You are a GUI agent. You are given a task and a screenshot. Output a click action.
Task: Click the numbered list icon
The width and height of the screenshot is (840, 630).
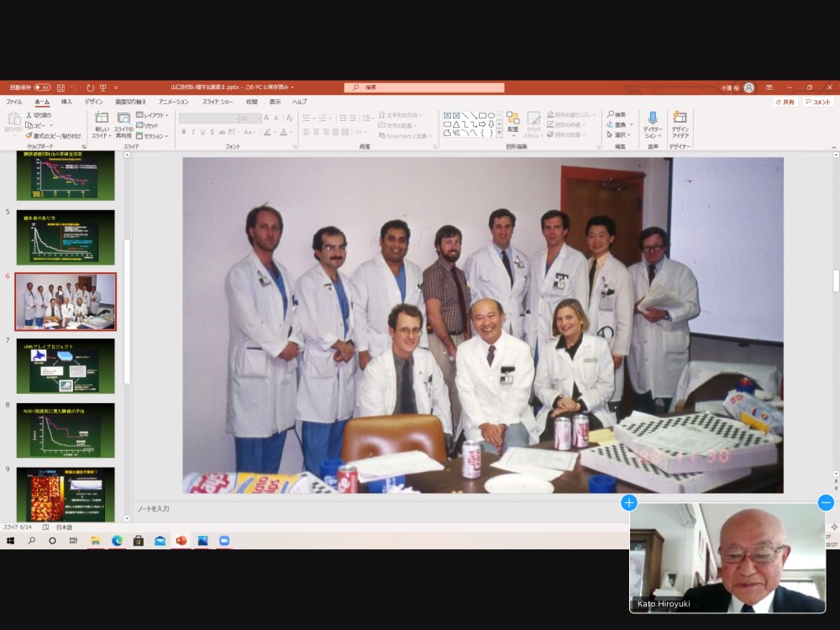323,118
